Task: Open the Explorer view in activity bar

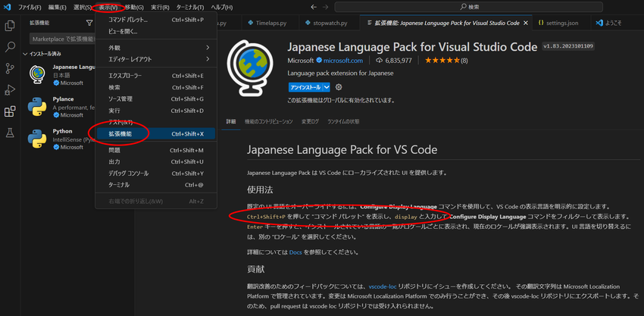Action: point(10,26)
